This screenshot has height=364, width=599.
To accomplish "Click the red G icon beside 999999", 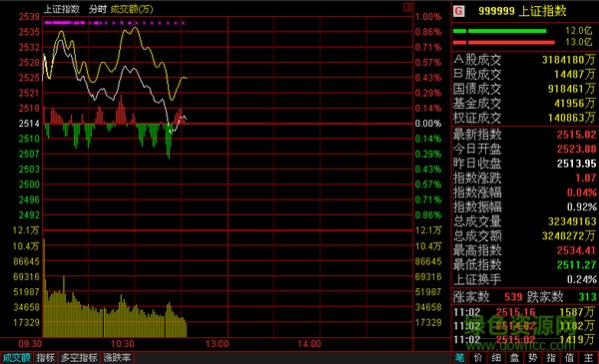I will click(459, 11).
